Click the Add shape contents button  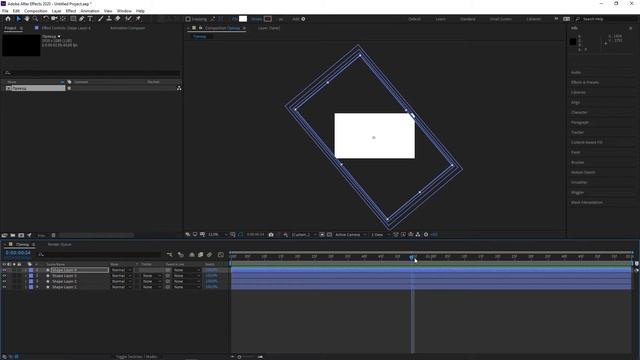[303, 19]
